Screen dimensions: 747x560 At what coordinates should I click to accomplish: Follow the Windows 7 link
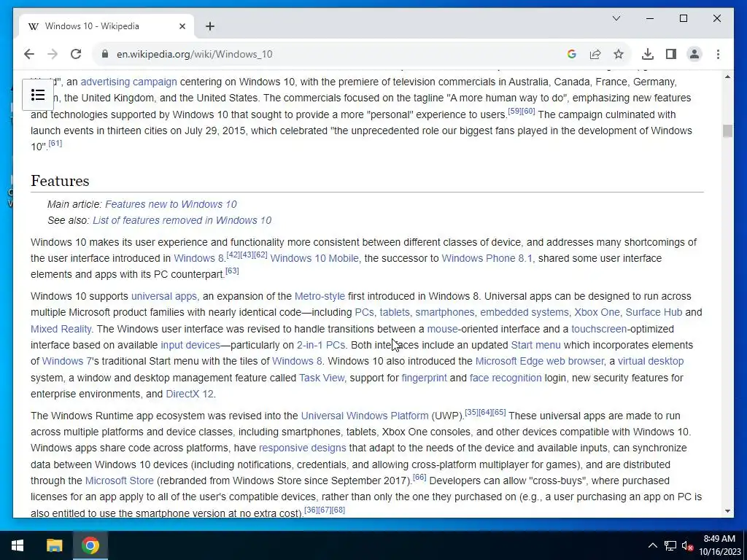pyautogui.click(x=66, y=362)
